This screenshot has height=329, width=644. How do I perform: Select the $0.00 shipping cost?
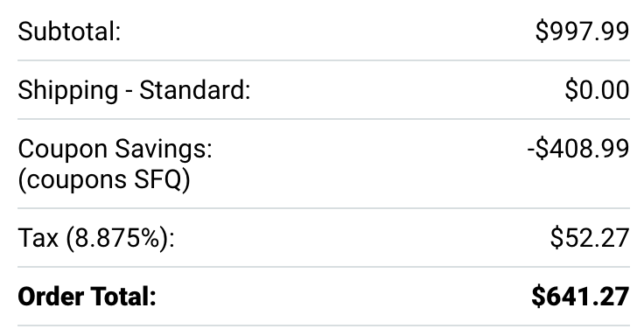point(597,90)
